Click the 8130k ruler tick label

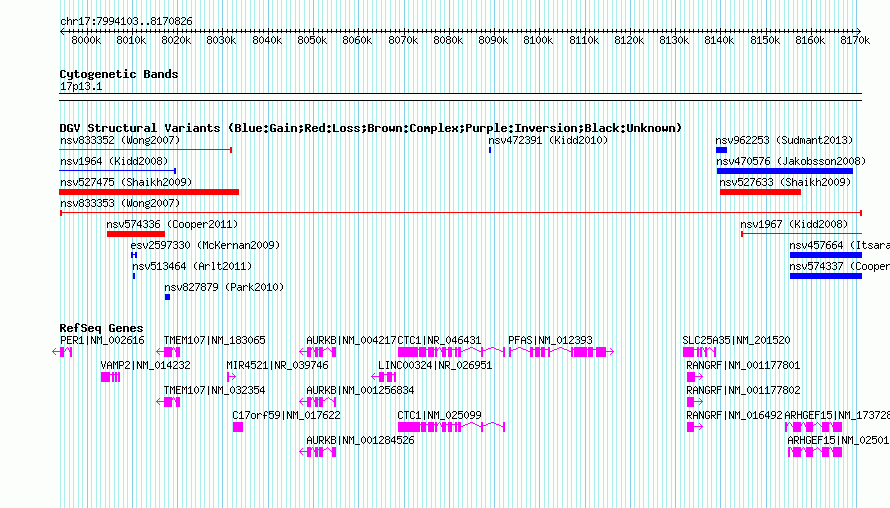[674, 40]
